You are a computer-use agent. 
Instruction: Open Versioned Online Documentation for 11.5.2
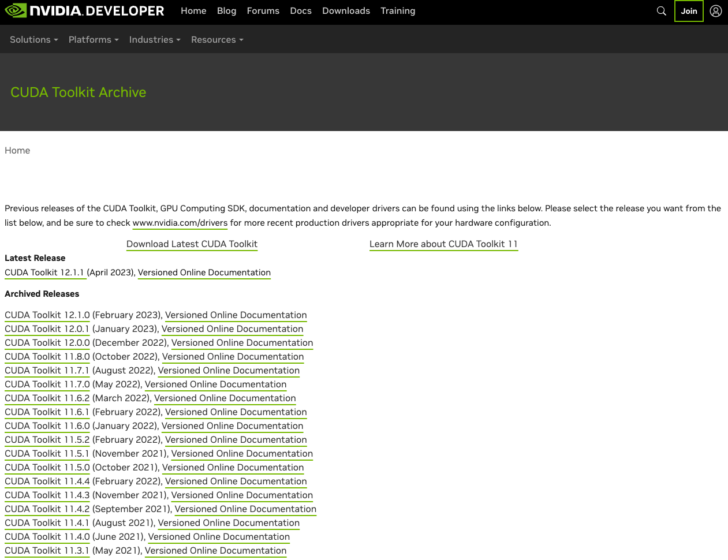[236, 440]
